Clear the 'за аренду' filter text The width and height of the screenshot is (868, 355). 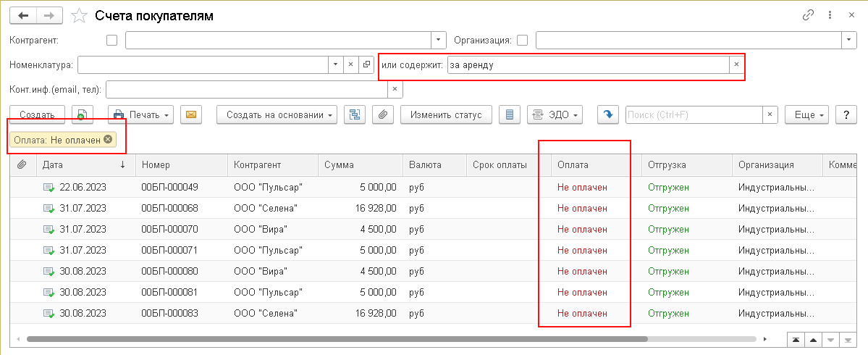[736, 64]
